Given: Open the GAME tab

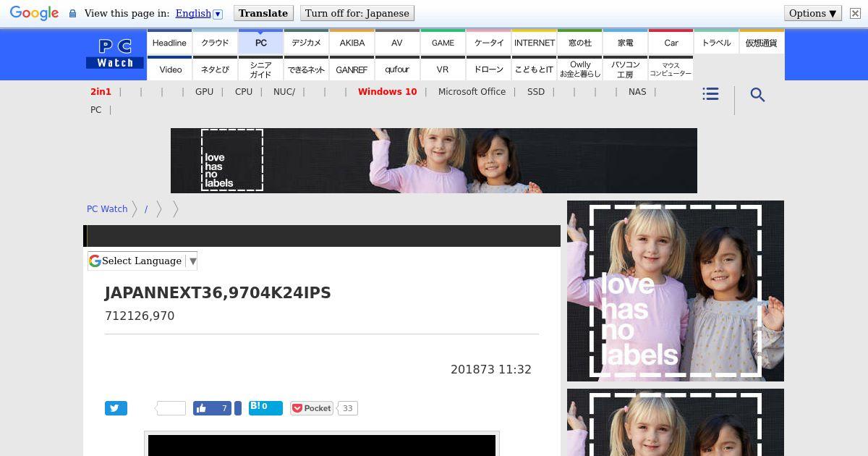Looking at the screenshot, I should 443,42.
